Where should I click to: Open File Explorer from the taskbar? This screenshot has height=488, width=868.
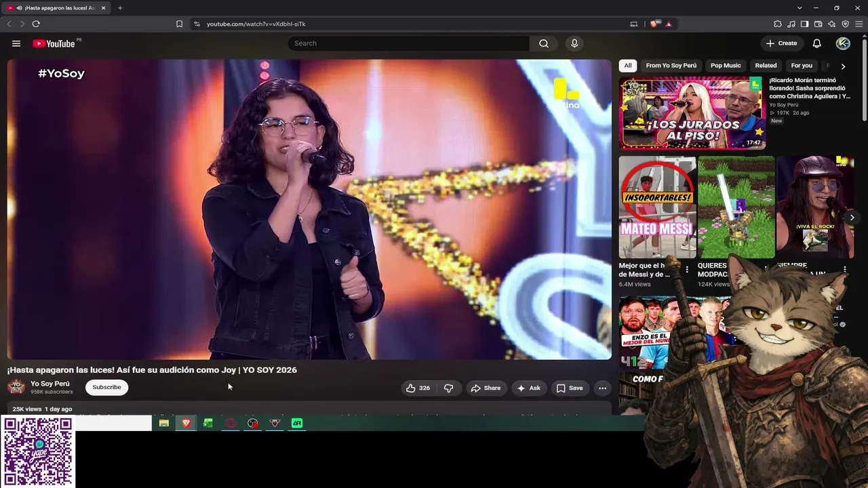click(164, 423)
